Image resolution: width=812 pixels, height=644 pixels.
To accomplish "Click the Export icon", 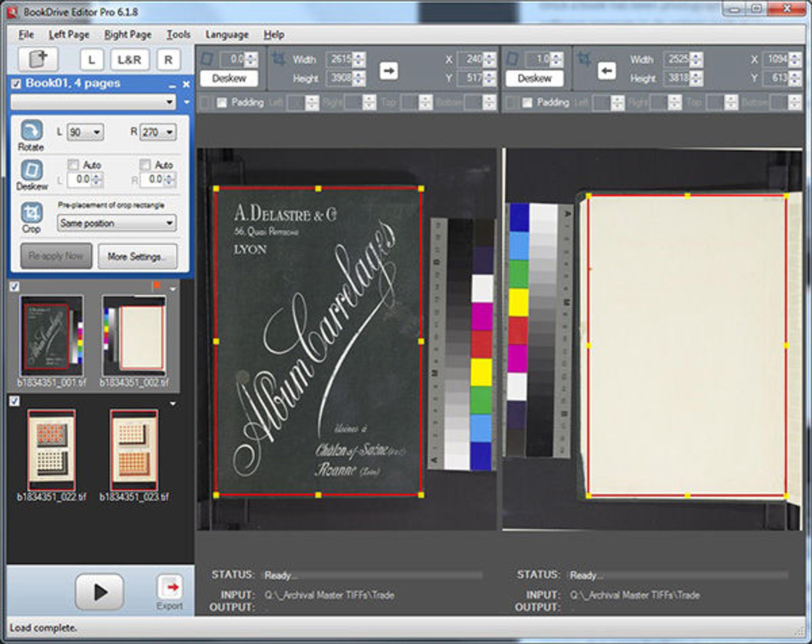I will pyautogui.click(x=170, y=587).
